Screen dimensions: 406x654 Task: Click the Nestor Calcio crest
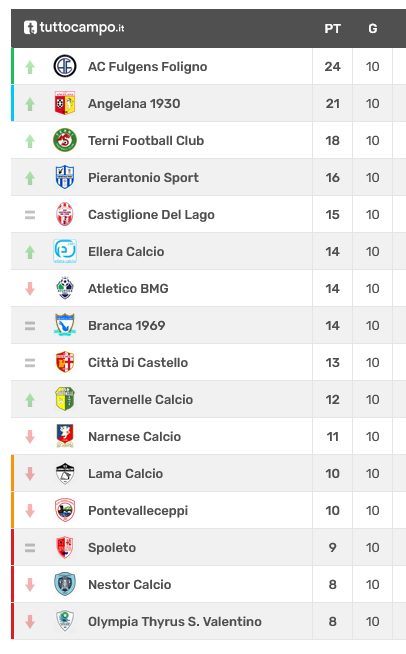tap(65, 584)
